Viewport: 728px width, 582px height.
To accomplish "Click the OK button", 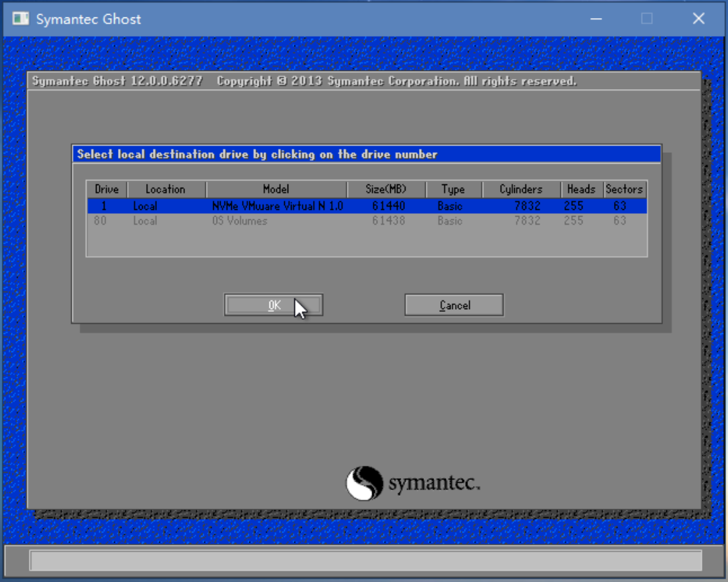I will pos(274,305).
